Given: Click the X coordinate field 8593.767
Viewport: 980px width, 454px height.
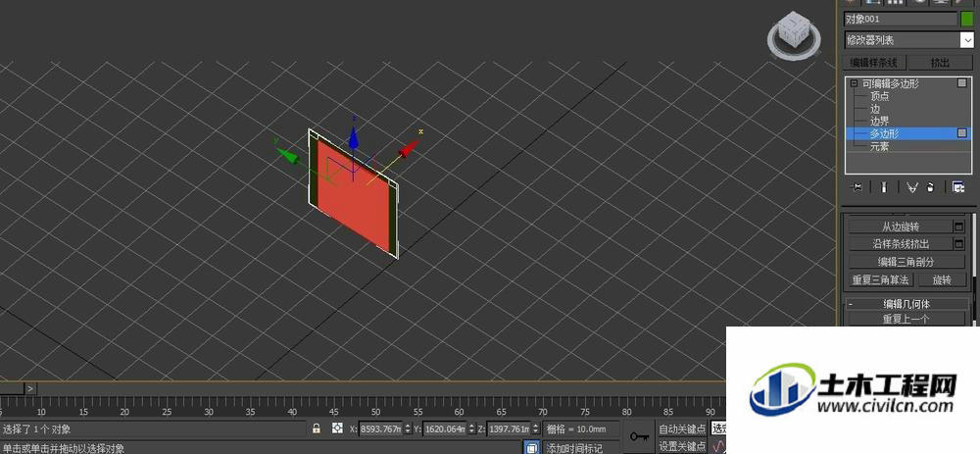Looking at the screenshot, I should (380, 429).
